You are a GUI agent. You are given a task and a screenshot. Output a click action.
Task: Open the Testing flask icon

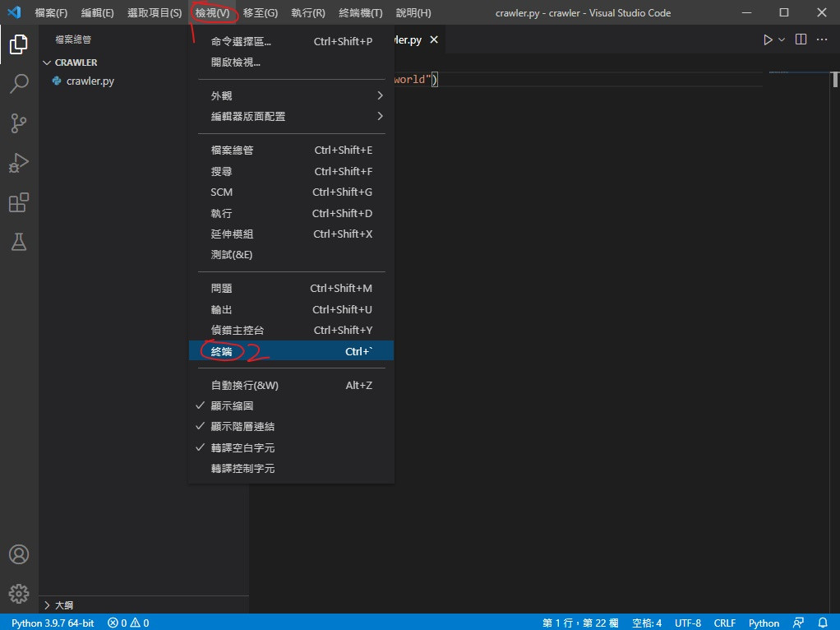[x=19, y=242]
